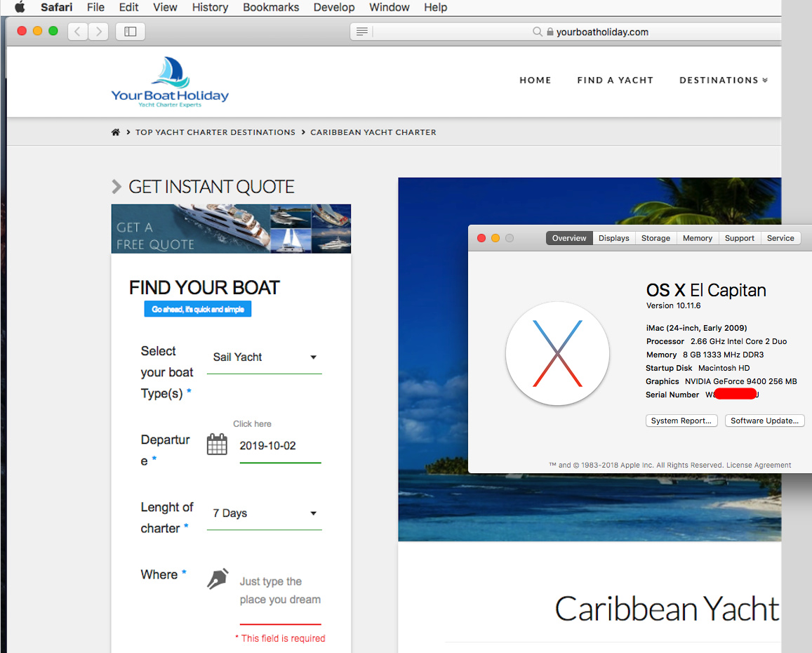Open Top Yacht Charter Destinations breadcrumb
Viewport: 812px width, 653px height.
point(215,132)
